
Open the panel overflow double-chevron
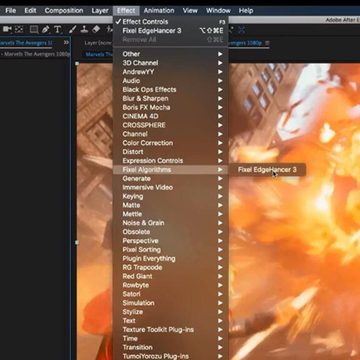pos(66,43)
